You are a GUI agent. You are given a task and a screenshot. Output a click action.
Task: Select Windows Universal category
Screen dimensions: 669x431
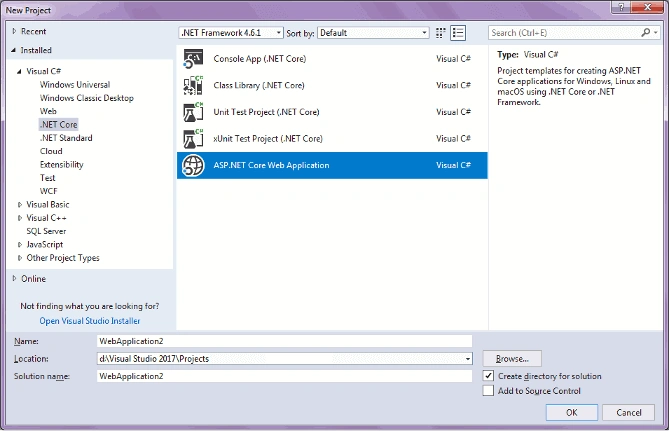(x=75, y=84)
